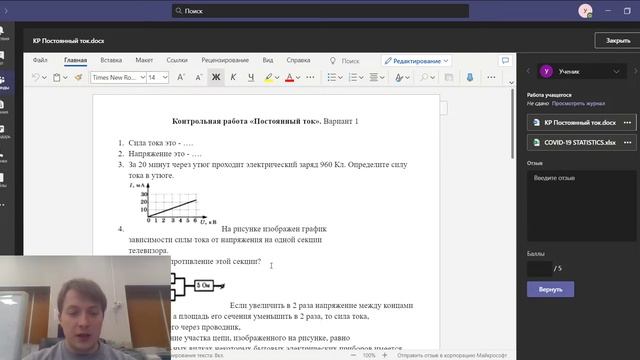
Task: Click the document vertical scrollbar
Action: coord(513,124)
